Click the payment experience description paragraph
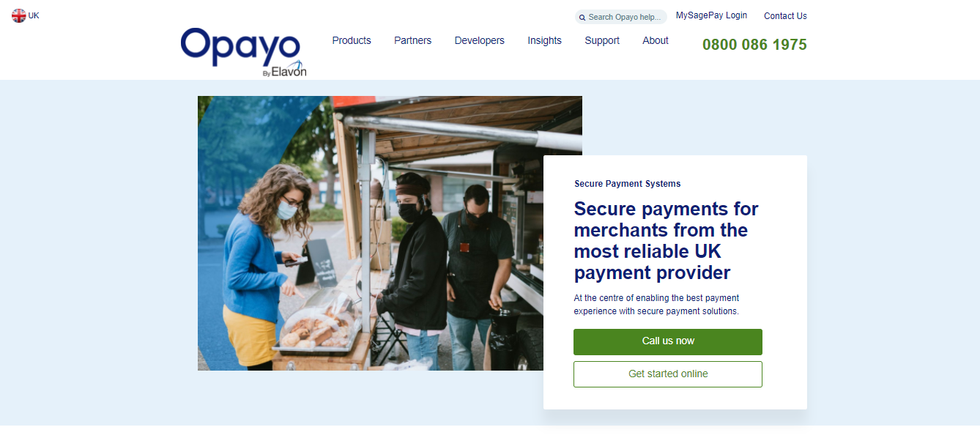Viewport: 980px width, 438px height. point(657,305)
